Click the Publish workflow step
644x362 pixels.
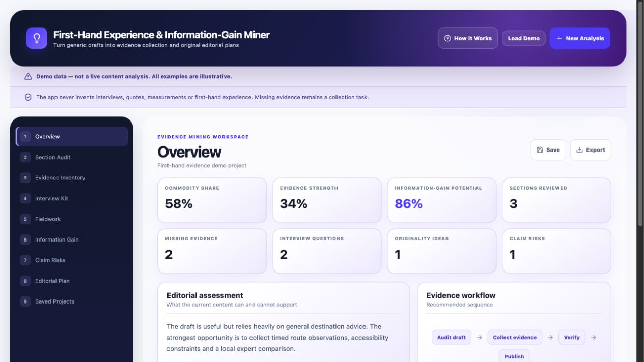pyautogui.click(x=514, y=356)
